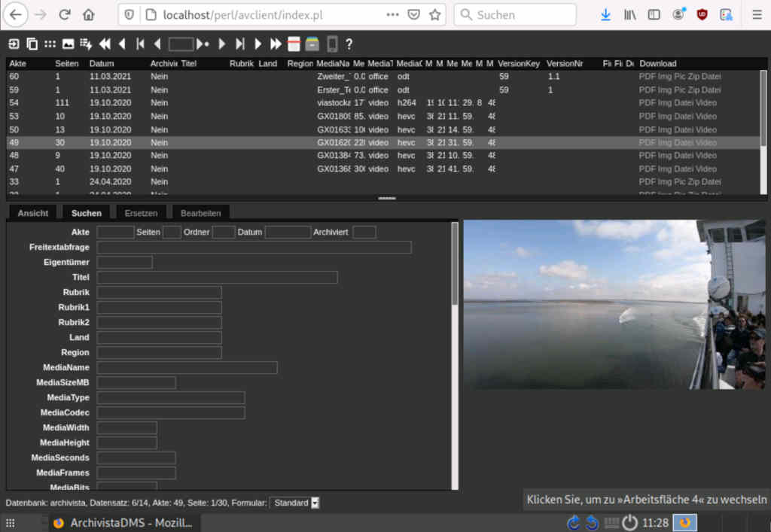
Task: Open the Firefox hamburger menu
Action: click(x=757, y=14)
